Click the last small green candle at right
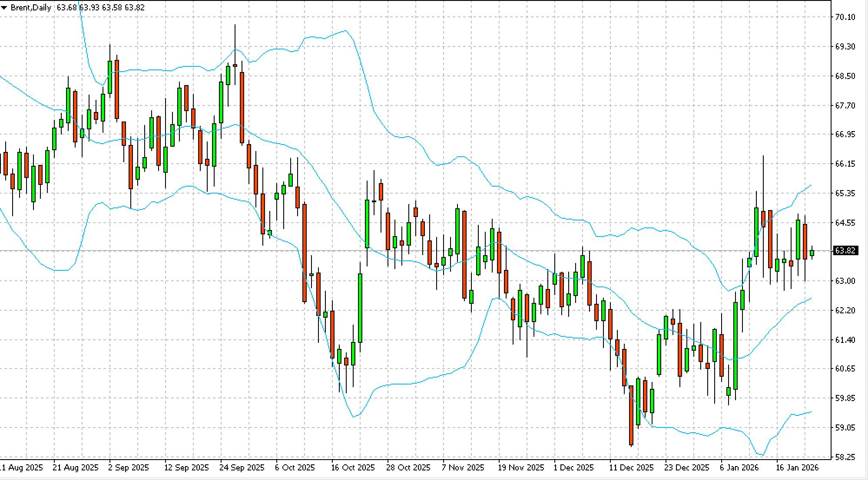Image resolution: width=868 pixels, height=480 pixels. (812, 253)
